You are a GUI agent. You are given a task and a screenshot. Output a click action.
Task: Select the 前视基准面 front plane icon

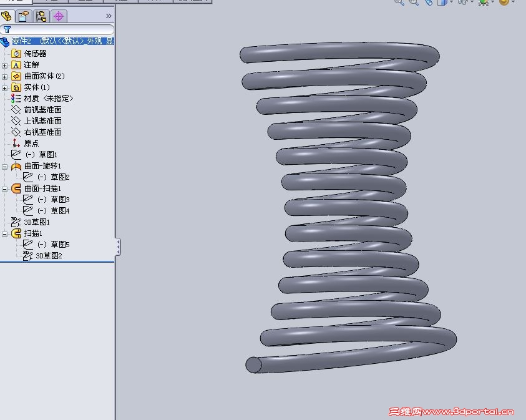tap(16, 110)
